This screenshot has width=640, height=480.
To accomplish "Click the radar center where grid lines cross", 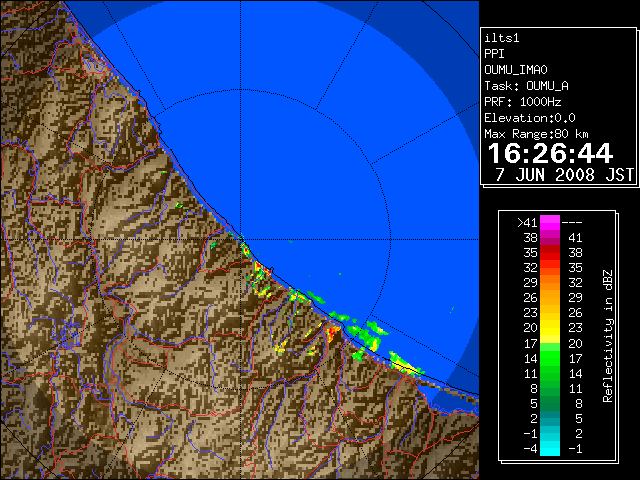I will (x=241, y=240).
